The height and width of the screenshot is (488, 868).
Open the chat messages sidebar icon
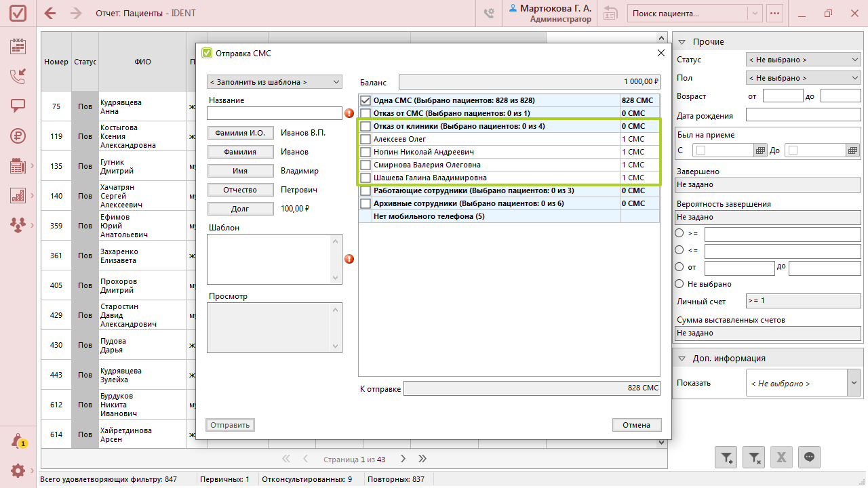point(18,106)
